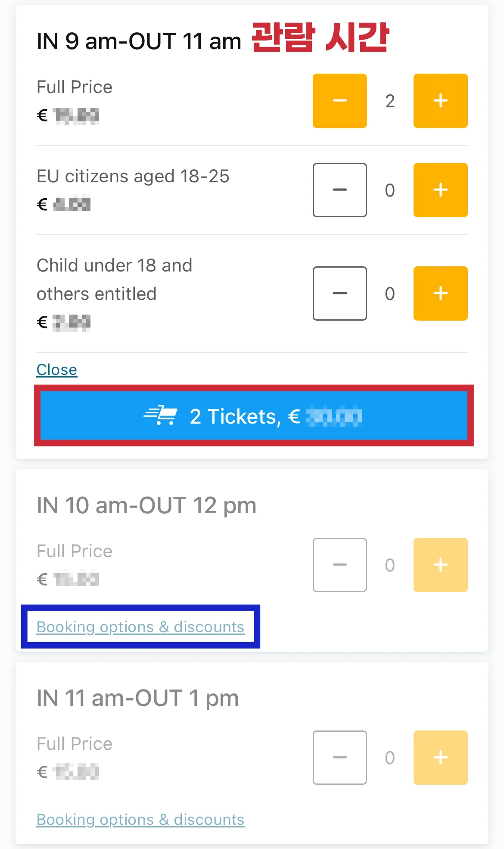This screenshot has width=504, height=849.
Task: Select the IN 11 am-OUT 1 pm heading
Action: coord(137,698)
